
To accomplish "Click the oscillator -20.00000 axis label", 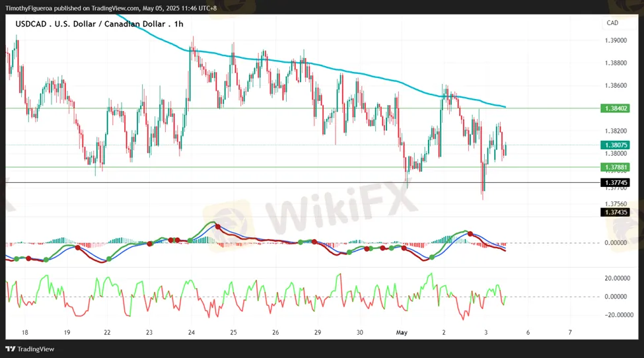I will (618, 315).
